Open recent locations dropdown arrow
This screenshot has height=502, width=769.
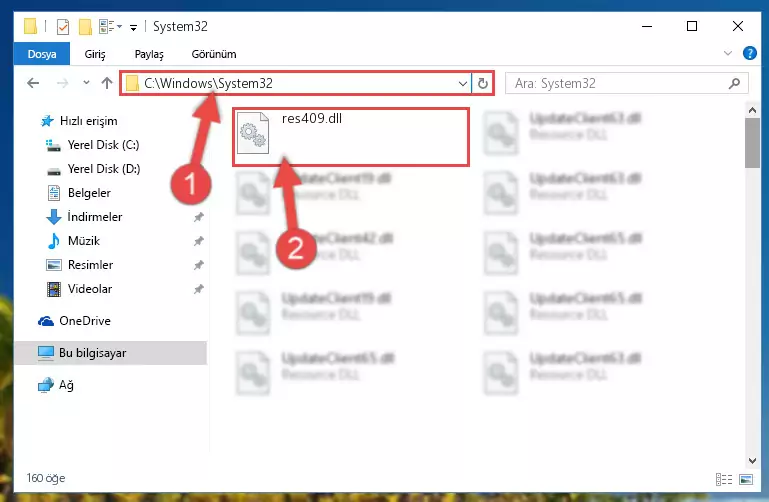(86, 83)
